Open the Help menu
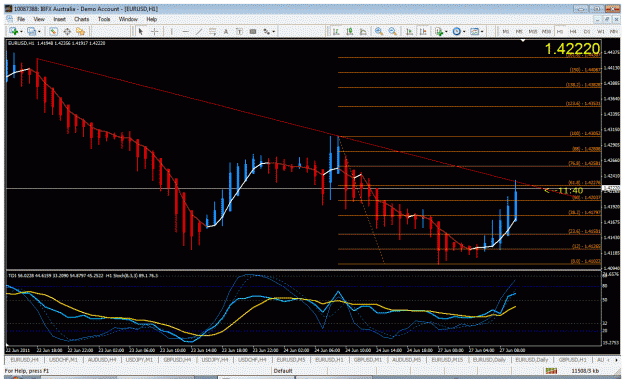 pos(151,19)
